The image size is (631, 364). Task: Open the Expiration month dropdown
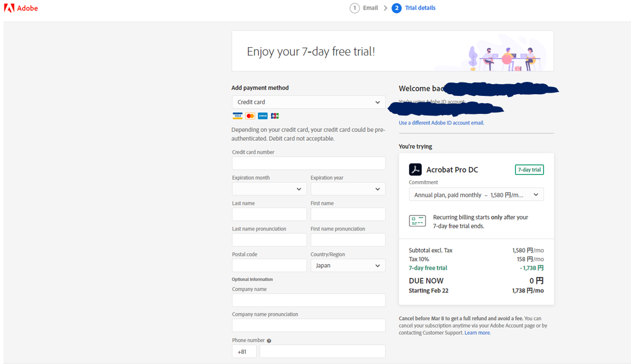click(x=269, y=189)
